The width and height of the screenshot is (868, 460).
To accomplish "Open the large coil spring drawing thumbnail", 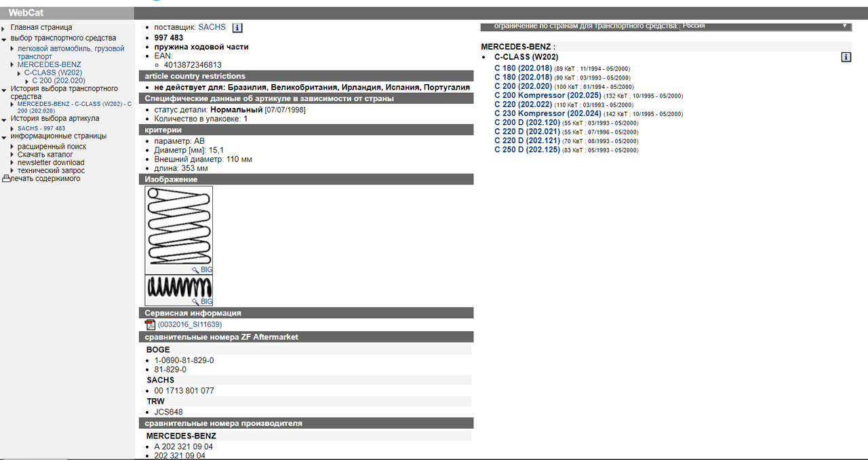I will 179,226.
